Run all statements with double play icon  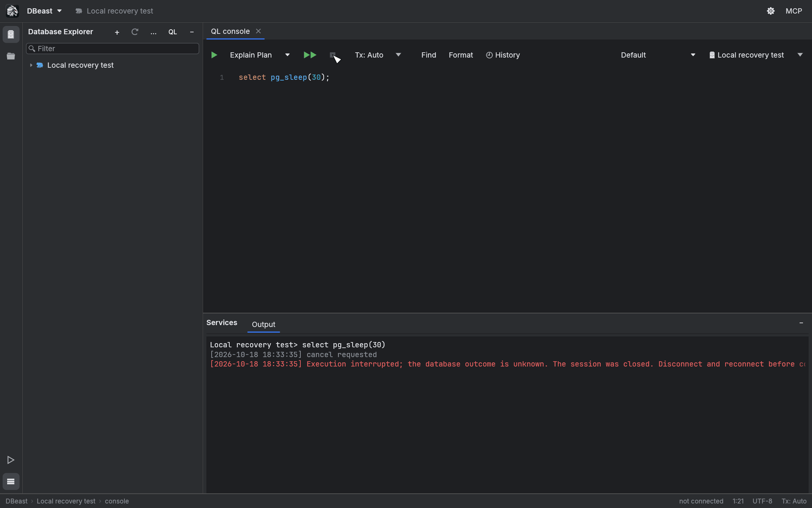click(310, 55)
